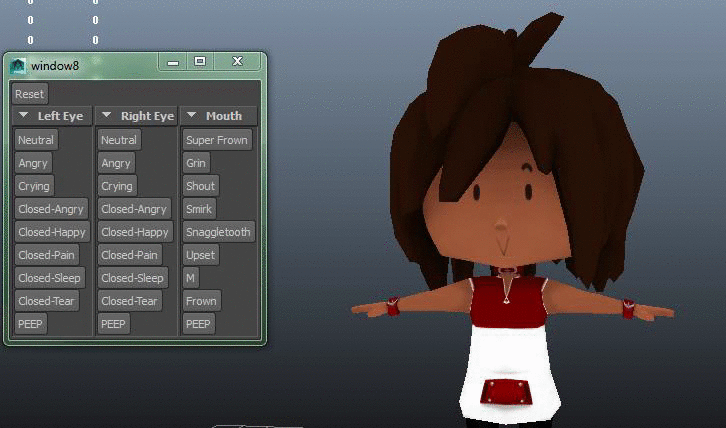The width and height of the screenshot is (726, 428).
Task: Set Left Eye to Crying
Action: click(x=34, y=186)
